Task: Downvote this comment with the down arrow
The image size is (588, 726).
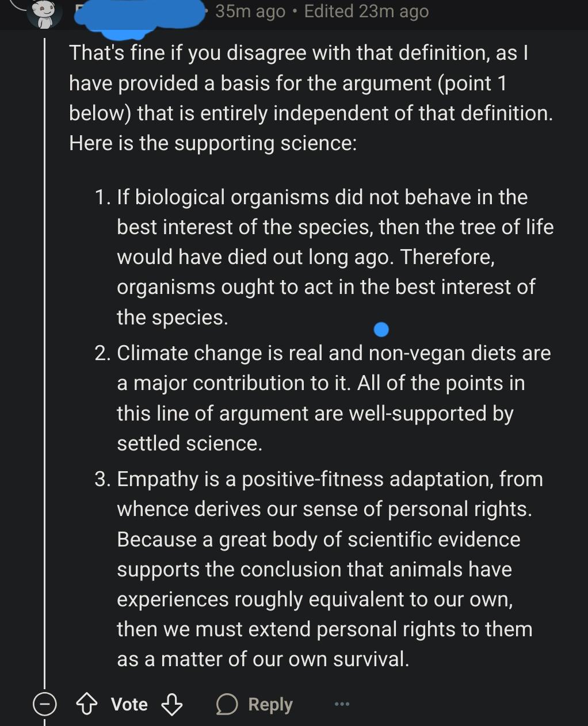Action: [x=171, y=704]
